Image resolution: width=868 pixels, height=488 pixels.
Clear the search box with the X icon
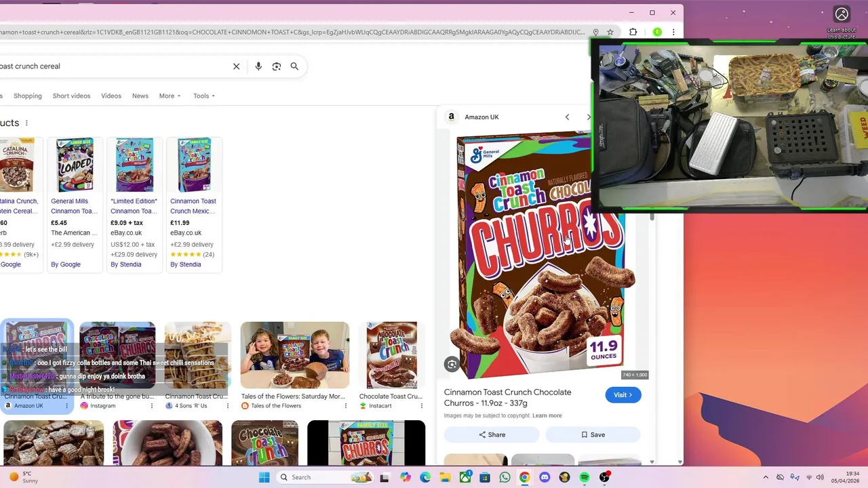tap(236, 66)
